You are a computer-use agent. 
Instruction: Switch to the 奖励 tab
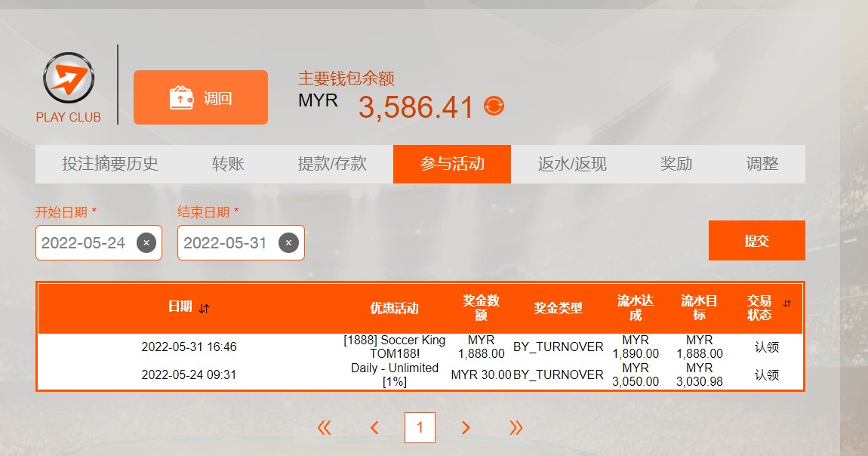[676, 164]
